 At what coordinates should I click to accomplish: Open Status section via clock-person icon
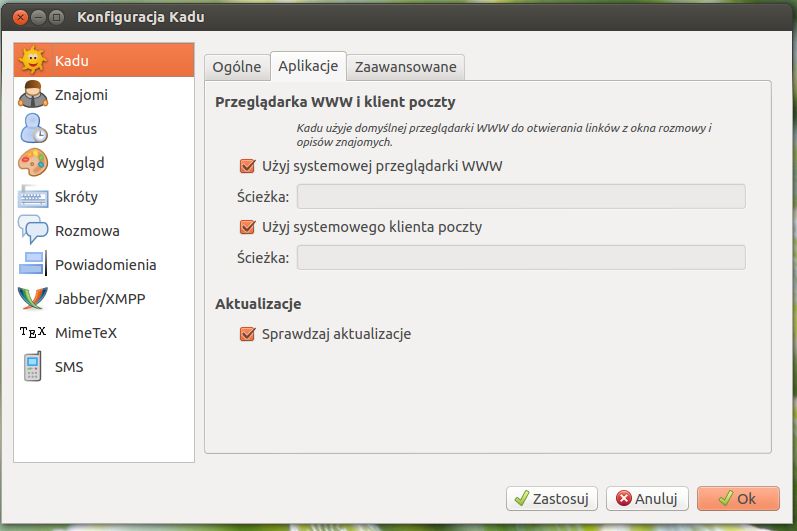(33, 128)
